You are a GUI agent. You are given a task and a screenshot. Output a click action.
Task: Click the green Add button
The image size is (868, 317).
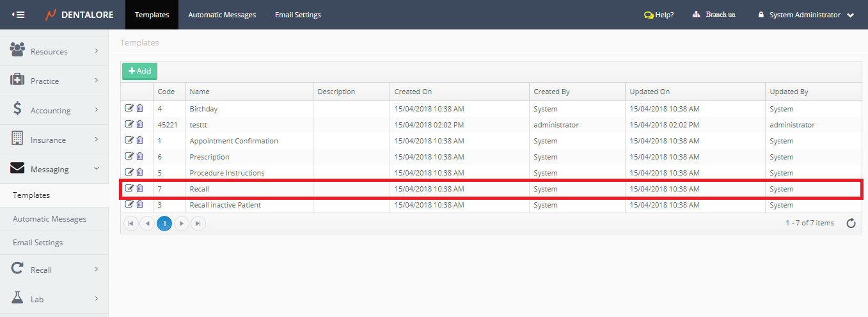(139, 71)
